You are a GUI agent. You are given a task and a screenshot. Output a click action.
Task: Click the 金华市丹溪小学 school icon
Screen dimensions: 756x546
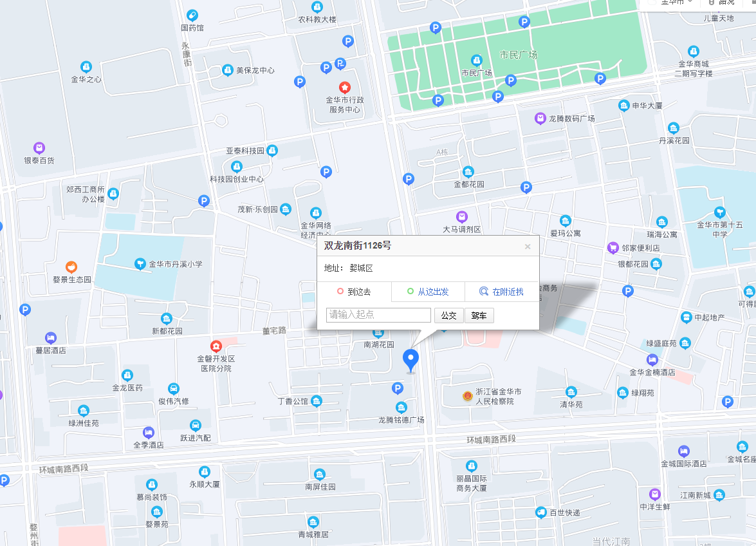point(140,263)
